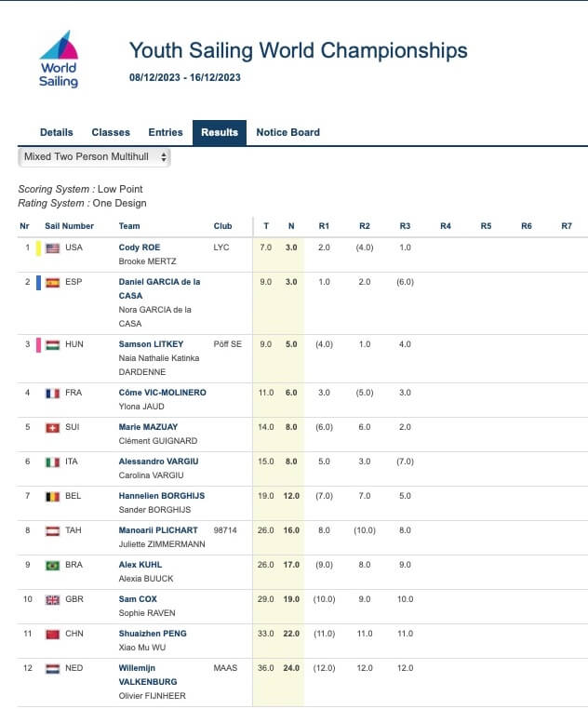This screenshot has height=709, width=588.
Task: Click the Great Britain flag icon
Action: (x=53, y=599)
